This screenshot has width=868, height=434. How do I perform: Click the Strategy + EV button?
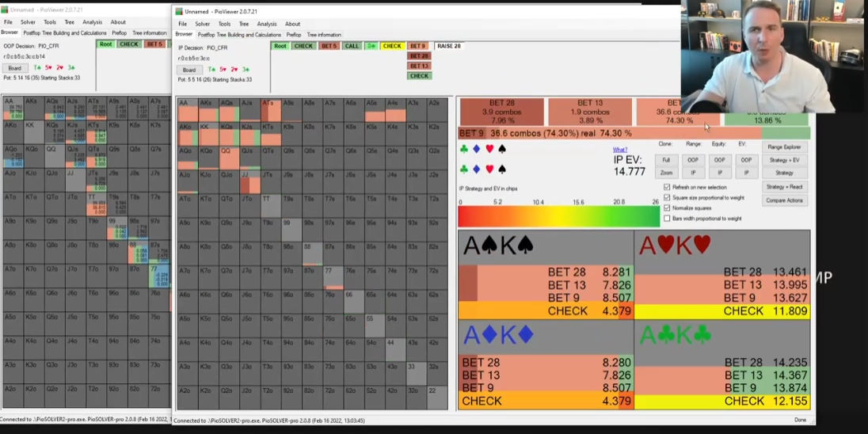coord(784,160)
